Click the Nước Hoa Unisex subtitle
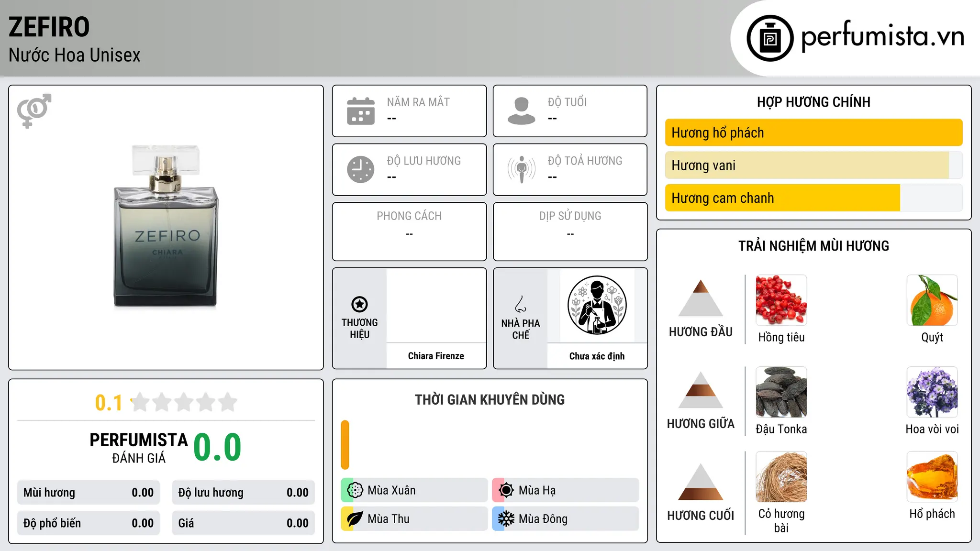The image size is (980, 551). [75, 55]
